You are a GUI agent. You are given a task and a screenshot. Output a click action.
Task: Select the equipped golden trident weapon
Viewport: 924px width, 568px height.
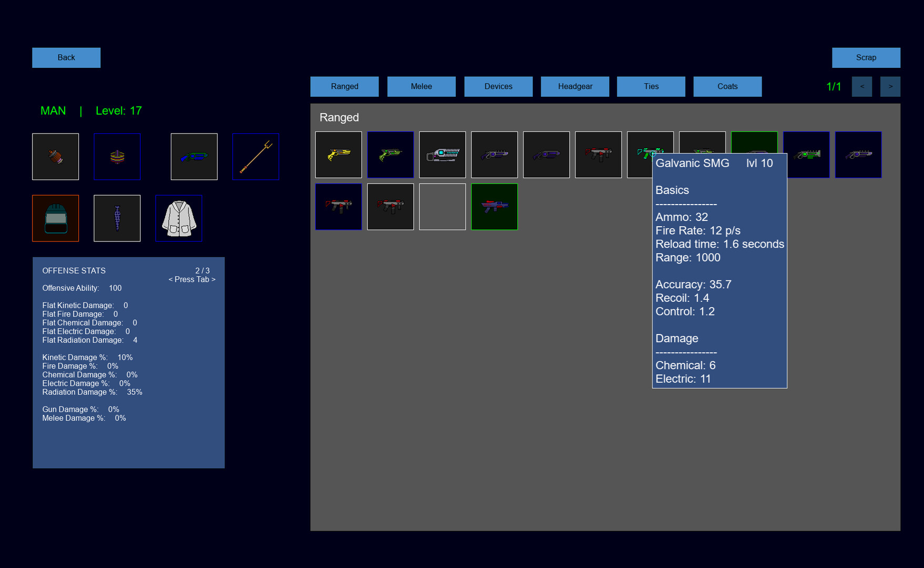[x=255, y=157]
